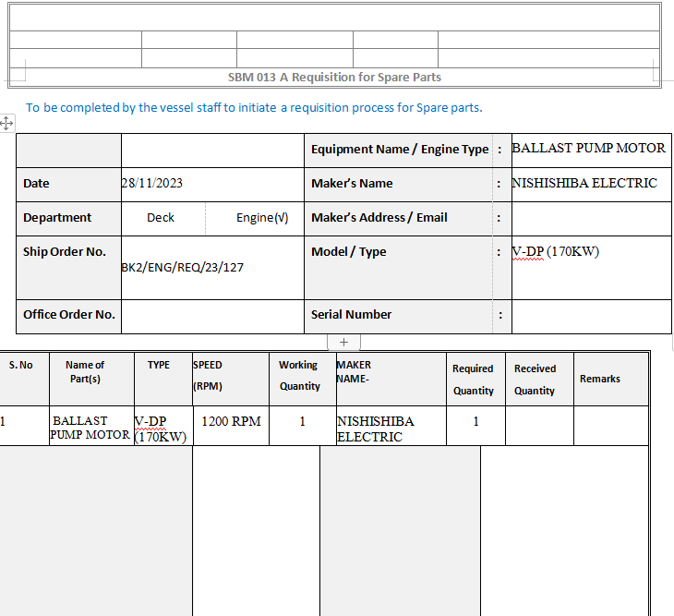This screenshot has width=674, height=616.
Task: Click the table move handle icon
Action: coord(6,123)
